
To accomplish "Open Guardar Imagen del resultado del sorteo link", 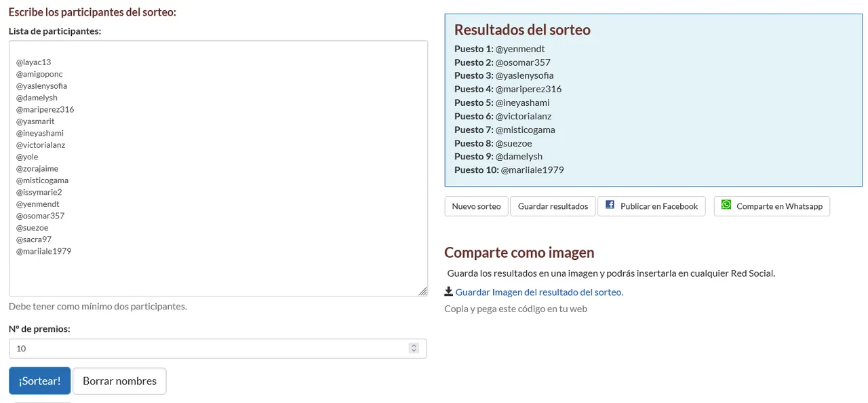I will pyautogui.click(x=539, y=292).
